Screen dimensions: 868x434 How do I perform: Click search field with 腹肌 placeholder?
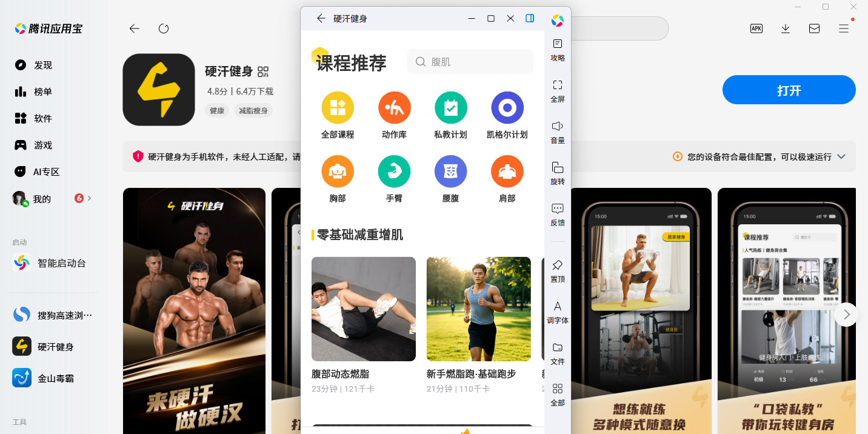pyautogui.click(x=470, y=62)
